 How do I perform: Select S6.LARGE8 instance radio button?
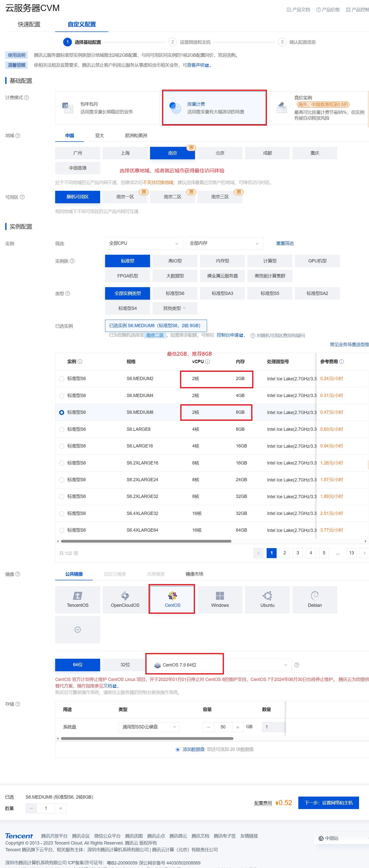pyautogui.click(x=62, y=429)
